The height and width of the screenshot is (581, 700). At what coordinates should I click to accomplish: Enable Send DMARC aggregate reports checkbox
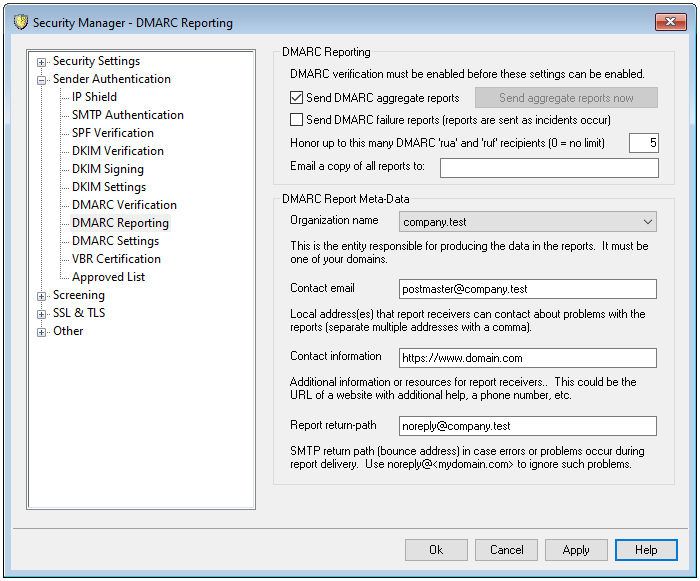[x=296, y=98]
